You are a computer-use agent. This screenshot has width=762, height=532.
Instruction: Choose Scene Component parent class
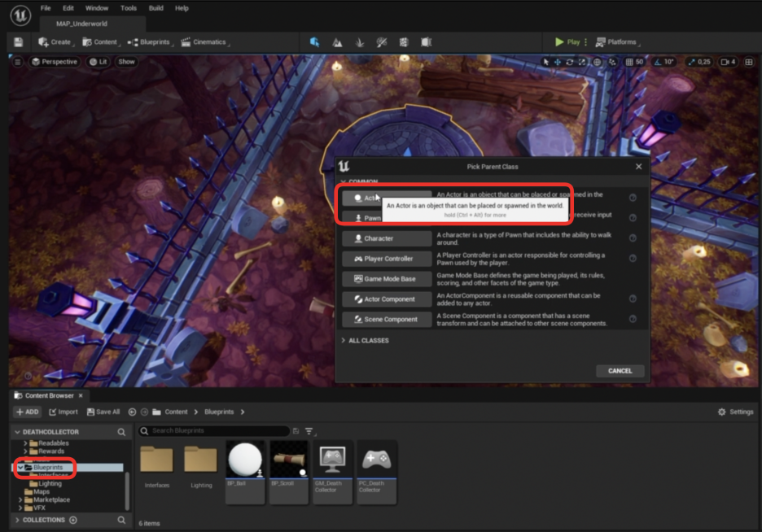387,320
